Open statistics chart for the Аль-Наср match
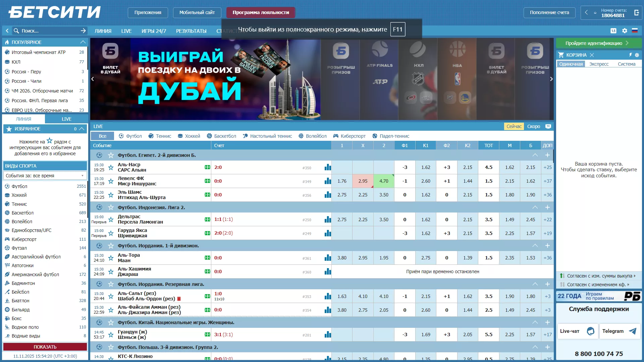The width and height of the screenshot is (644, 362). point(328,167)
